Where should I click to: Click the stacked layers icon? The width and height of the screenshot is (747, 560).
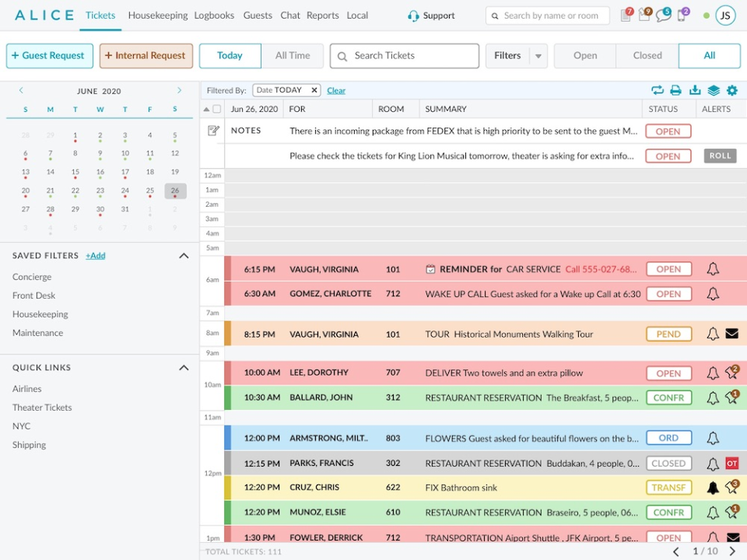(x=714, y=90)
